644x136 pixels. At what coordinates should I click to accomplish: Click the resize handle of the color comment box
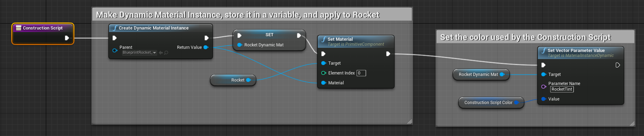click(x=632, y=123)
